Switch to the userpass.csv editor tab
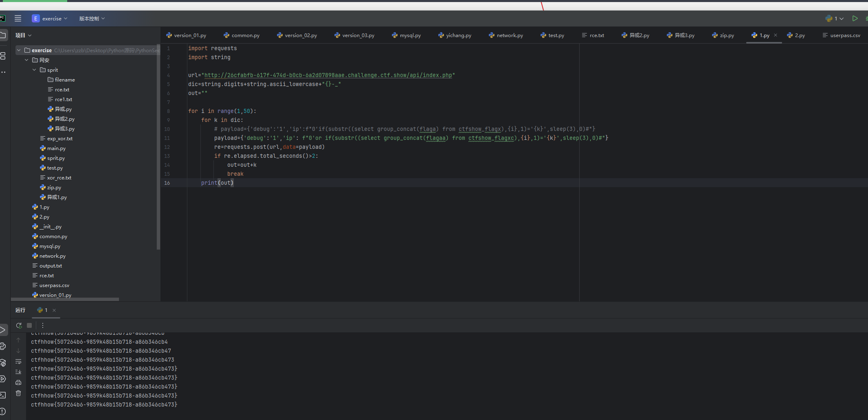The width and height of the screenshot is (868, 420). [842, 35]
